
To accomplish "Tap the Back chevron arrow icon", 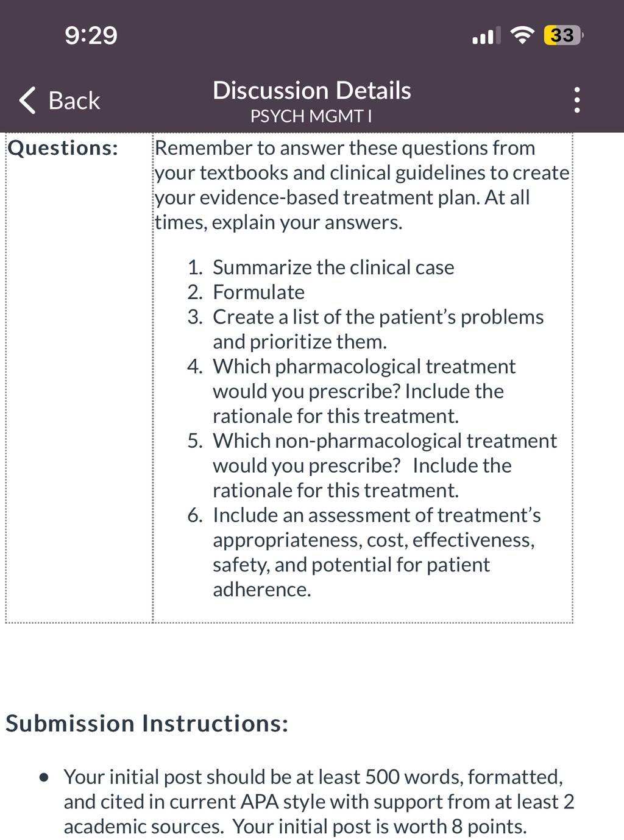I will [27, 101].
